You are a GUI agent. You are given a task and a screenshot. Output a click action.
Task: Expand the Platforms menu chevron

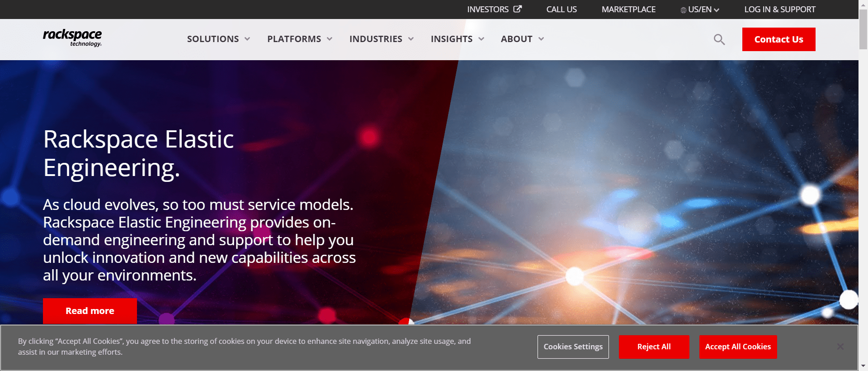point(330,39)
